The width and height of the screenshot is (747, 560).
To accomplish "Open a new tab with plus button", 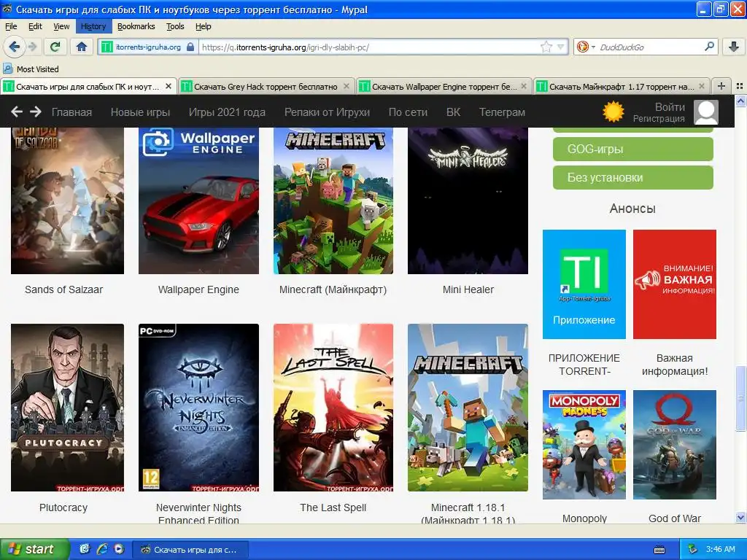I will [721, 86].
